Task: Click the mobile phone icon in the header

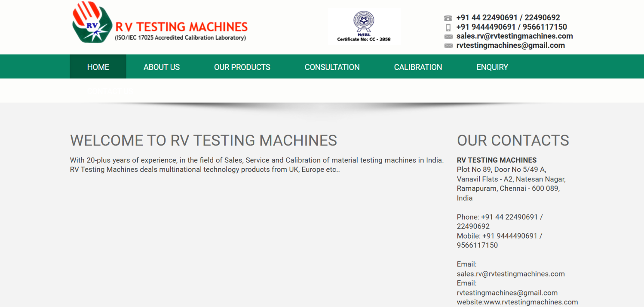Action: click(x=448, y=28)
